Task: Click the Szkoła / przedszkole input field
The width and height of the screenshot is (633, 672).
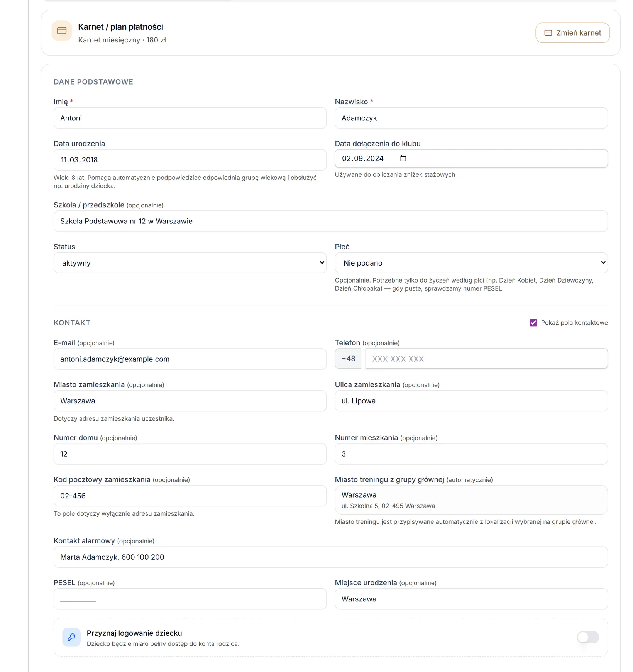Action: coord(331,221)
